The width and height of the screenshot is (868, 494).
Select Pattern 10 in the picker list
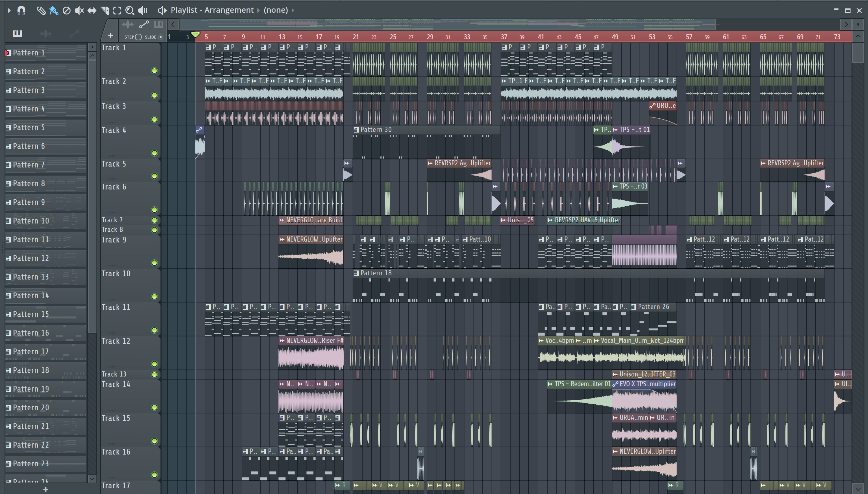(x=46, y=221)
